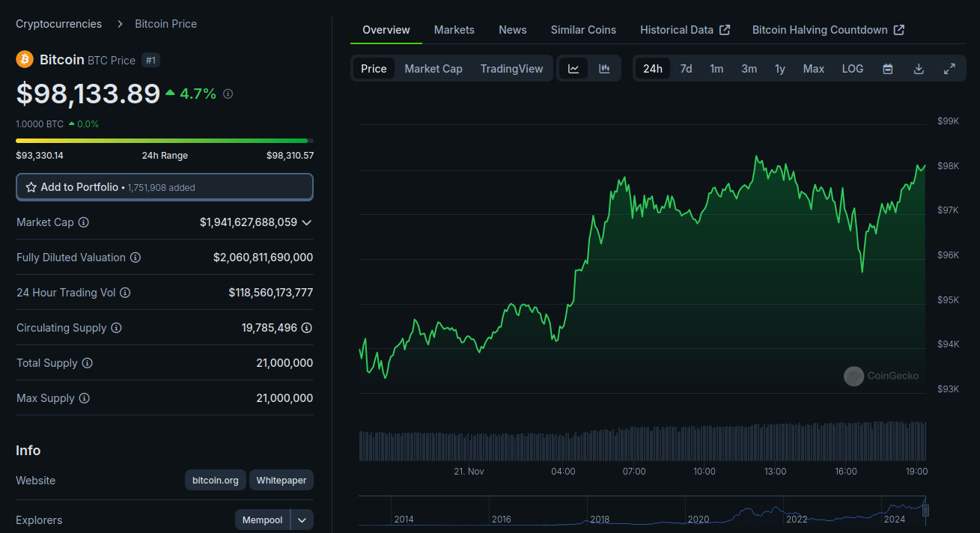Click the 24h Range progress bar
The image size is (980, 533).
165,140
